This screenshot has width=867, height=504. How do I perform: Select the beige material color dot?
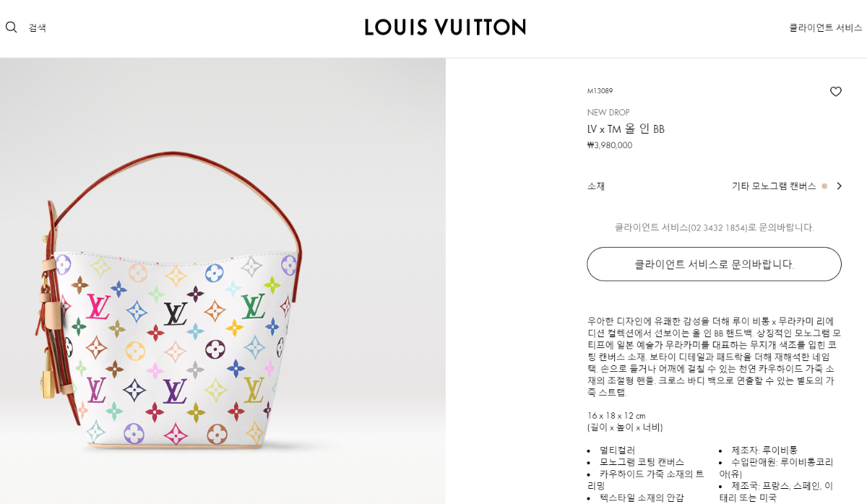(x=824, y=186)
